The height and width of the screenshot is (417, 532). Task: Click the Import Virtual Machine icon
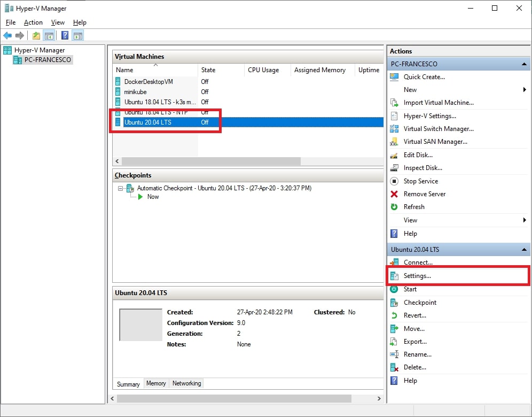pyautogui.click(x=394, y=103)
